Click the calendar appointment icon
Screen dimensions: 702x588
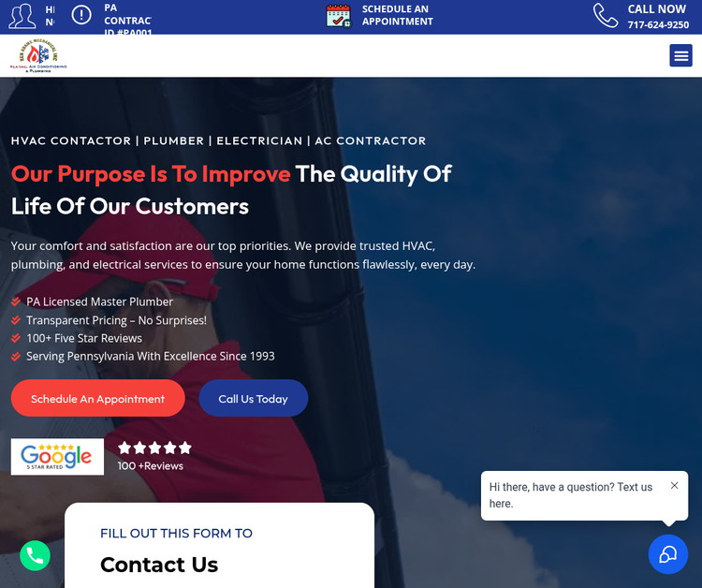(x=339, y=16)
